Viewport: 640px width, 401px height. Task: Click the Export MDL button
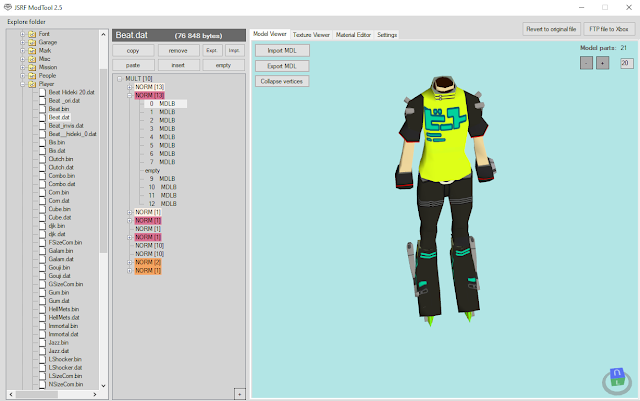(x=282, y=66)
